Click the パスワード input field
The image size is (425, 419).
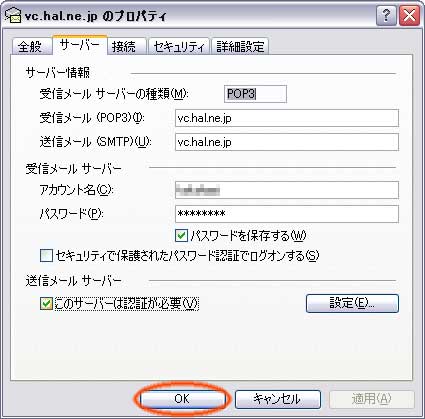coord(287,214)
